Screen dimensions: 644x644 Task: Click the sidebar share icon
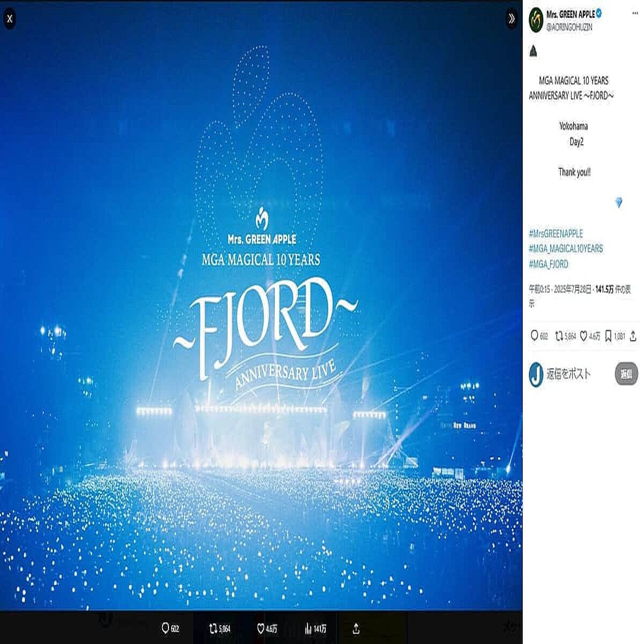pos(633,336)
